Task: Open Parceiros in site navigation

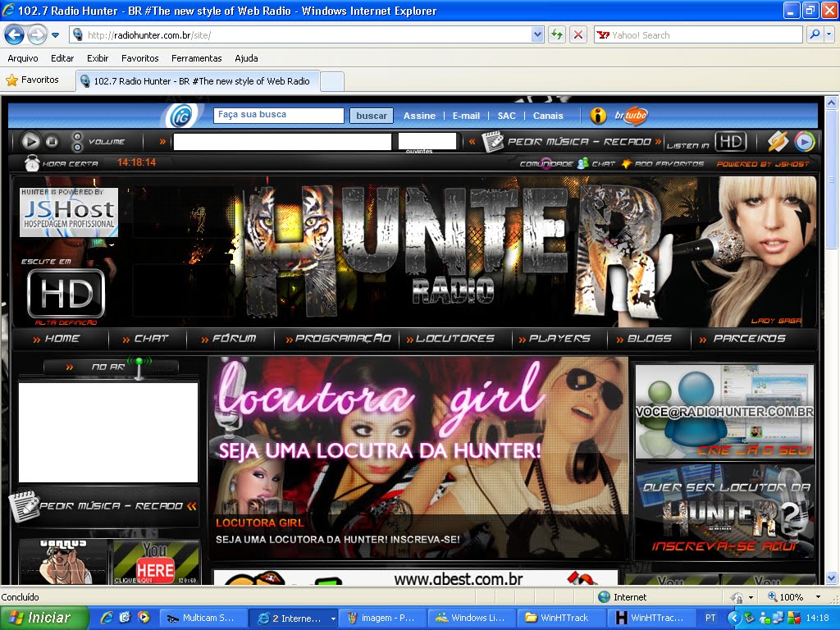Action: click(742, 339)
